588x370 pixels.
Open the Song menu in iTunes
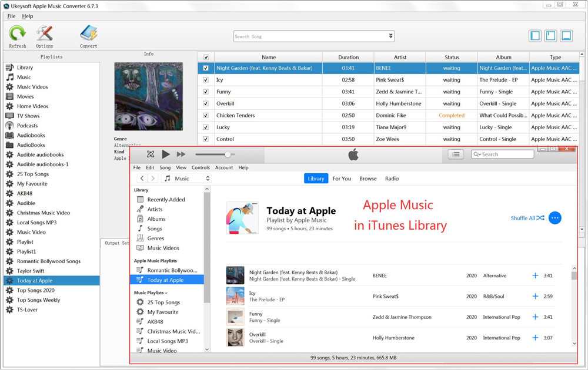pyautogui.click(x=165, y=168)
